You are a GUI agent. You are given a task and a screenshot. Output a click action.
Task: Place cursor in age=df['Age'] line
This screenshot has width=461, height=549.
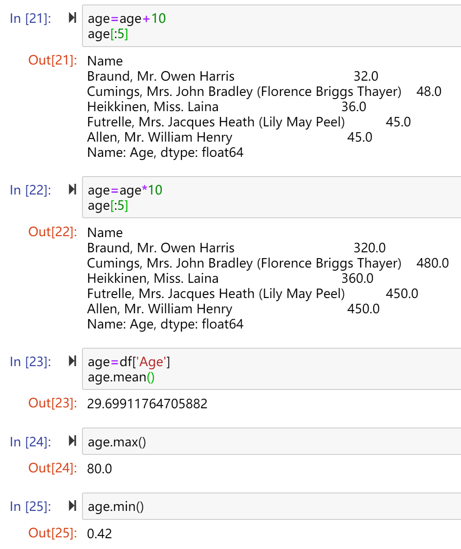(x=129, y=362)
